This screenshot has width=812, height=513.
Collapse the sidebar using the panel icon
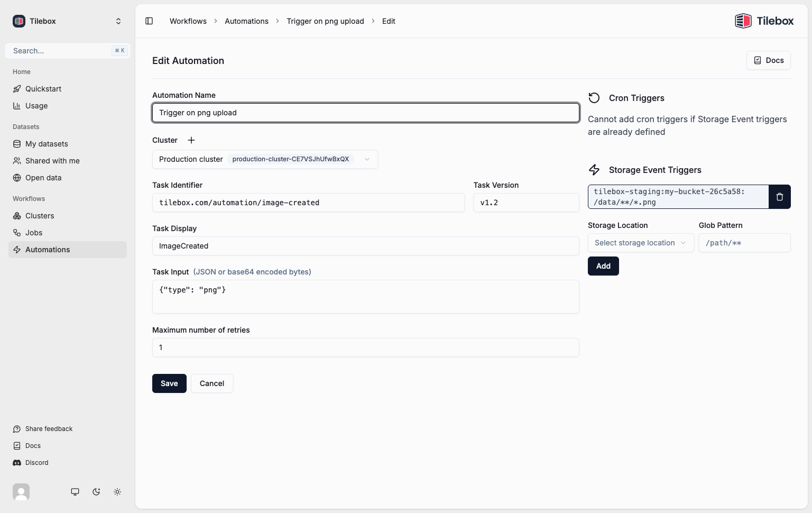pyautogui.click(x=149, y=21)
